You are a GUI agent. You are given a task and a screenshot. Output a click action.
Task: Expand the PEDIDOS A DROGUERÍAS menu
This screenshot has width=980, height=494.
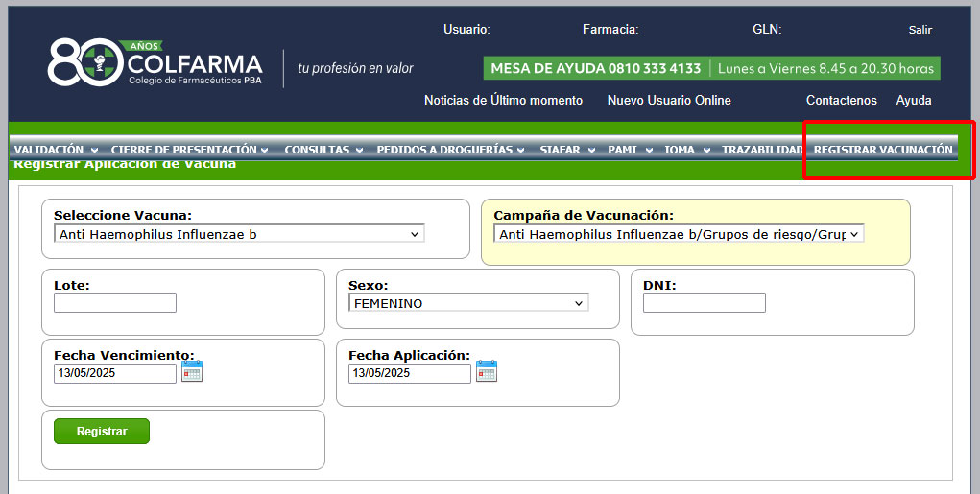point(450,150)
